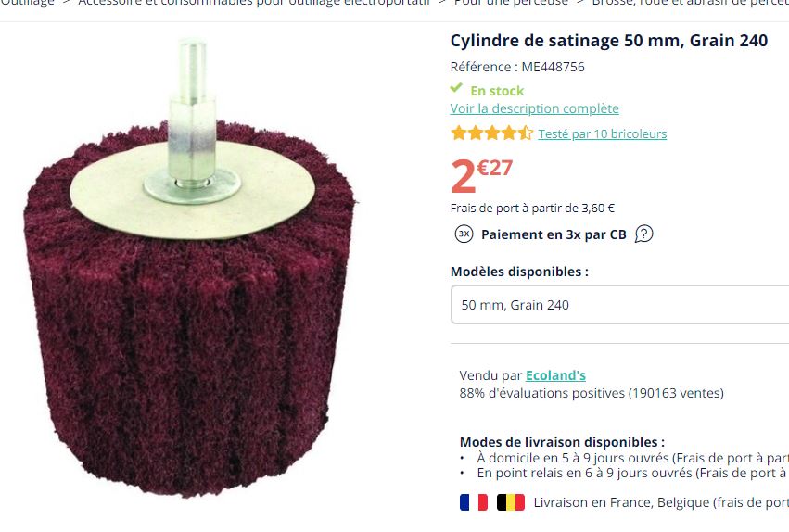Click the five-star rating icons
Viewport: 789px width, 532px height.
[x=491, y=133]
